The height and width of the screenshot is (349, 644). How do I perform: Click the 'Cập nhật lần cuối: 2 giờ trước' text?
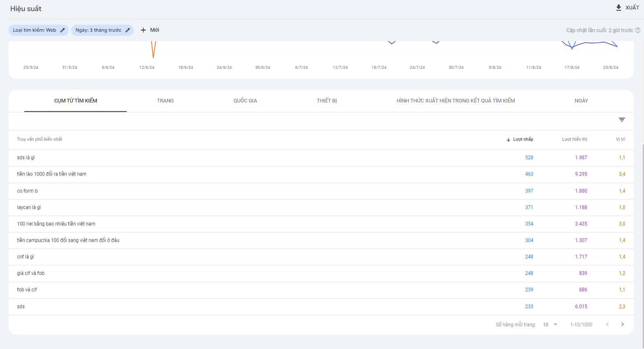coord(600,30)
